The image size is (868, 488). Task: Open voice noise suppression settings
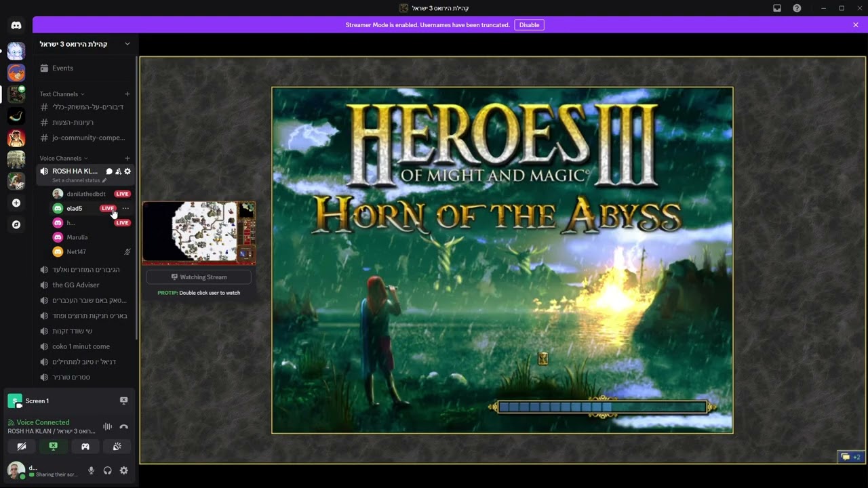(107, 427)
